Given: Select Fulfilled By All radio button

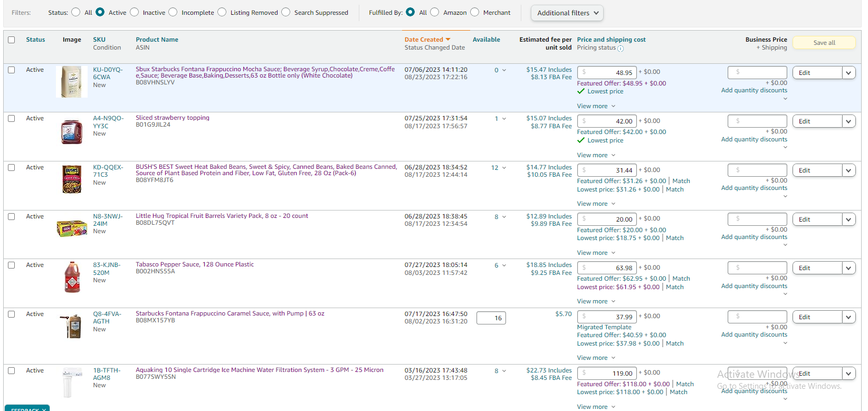Looking at the screenshot, I should click(410, 12).
